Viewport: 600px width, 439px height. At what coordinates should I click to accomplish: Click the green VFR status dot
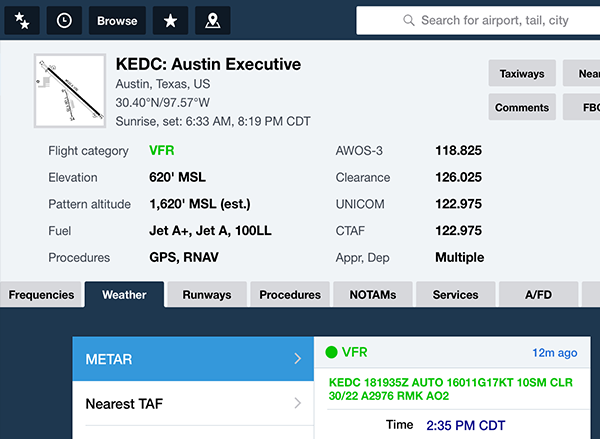(x=331, y=352)
